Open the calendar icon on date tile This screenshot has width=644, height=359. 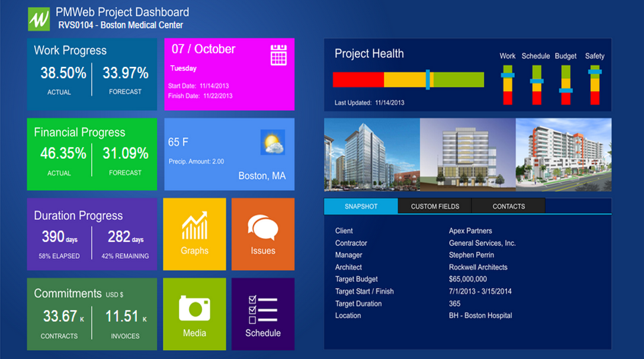click(x=278, y=55)
